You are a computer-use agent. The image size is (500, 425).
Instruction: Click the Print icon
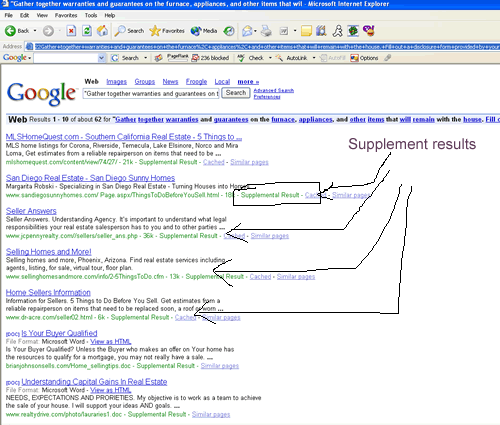pyautogui.click(x=266, y=31)
